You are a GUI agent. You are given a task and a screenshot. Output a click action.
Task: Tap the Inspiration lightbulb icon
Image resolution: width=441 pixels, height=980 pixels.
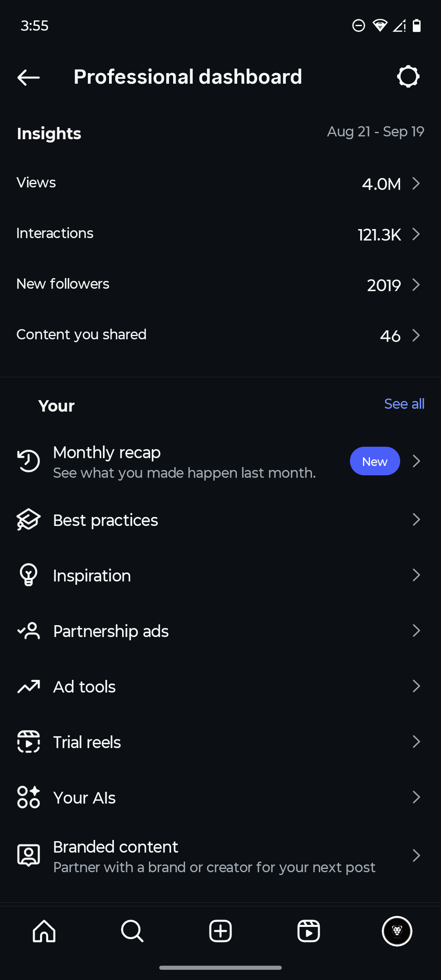[29, 575]
